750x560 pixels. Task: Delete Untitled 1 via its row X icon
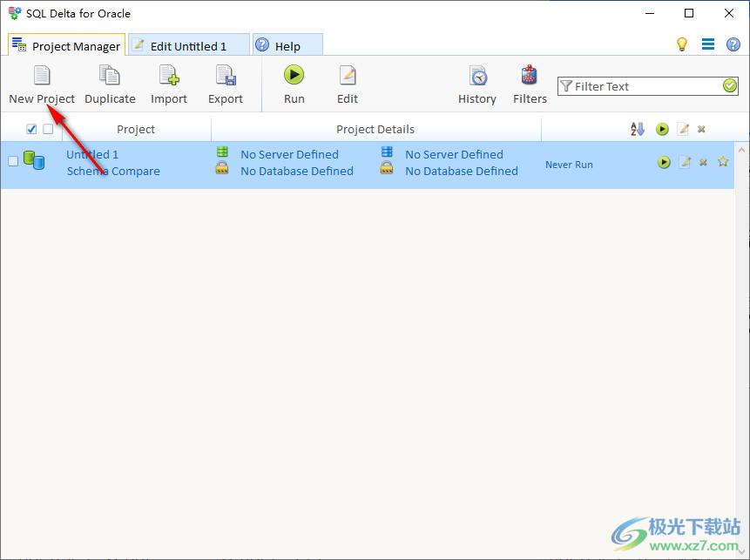click(x=703, y=163)
